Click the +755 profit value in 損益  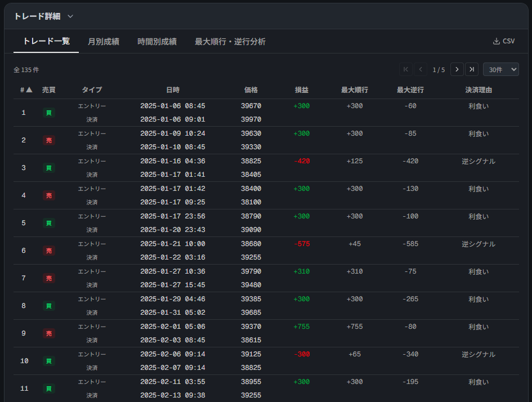tap(302, 327)
